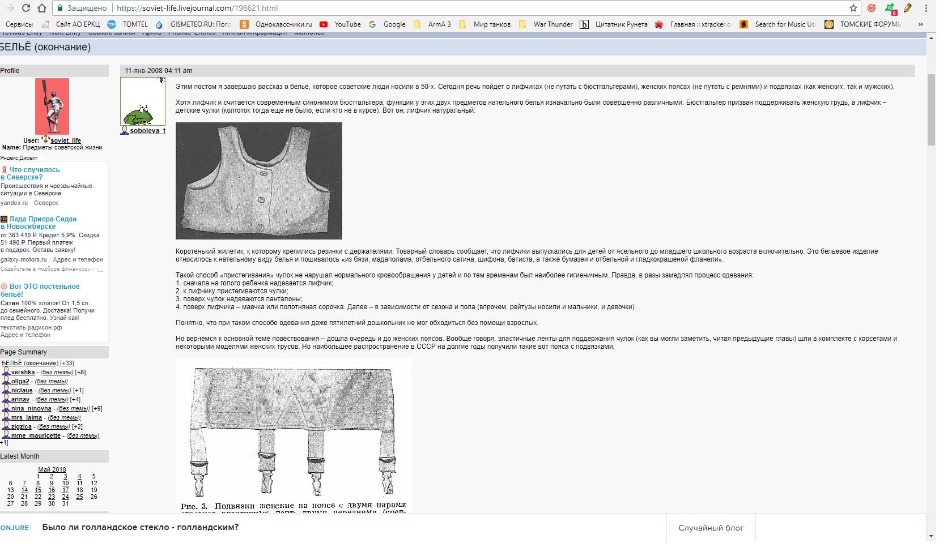Click the browser reload button
This screenshot has width=952, height=560.
(26, 8)
